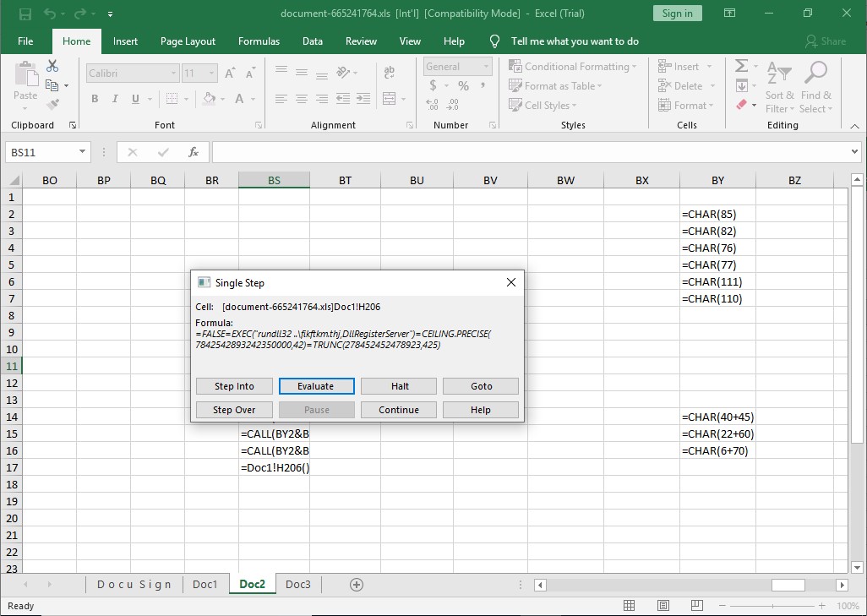
Task: Click the Format Painter brush icon
Action: pyautogui.click(x=52, y=104)
